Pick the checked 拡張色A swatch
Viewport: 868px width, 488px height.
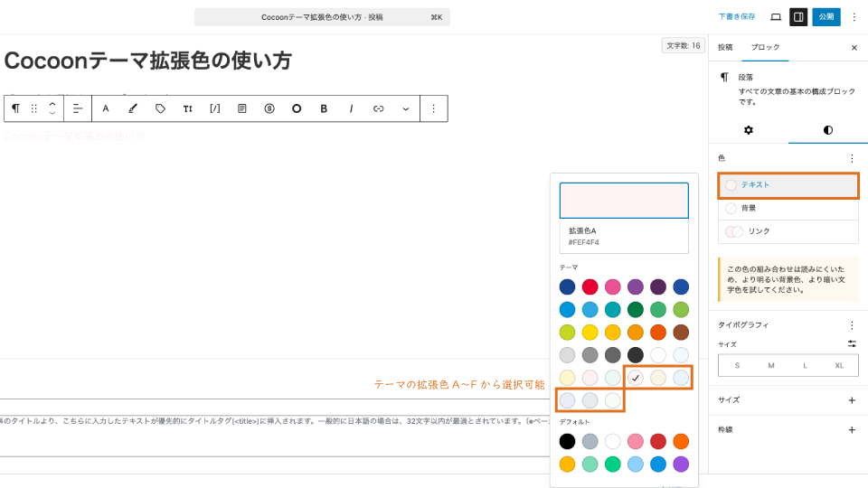pos(636,378)
